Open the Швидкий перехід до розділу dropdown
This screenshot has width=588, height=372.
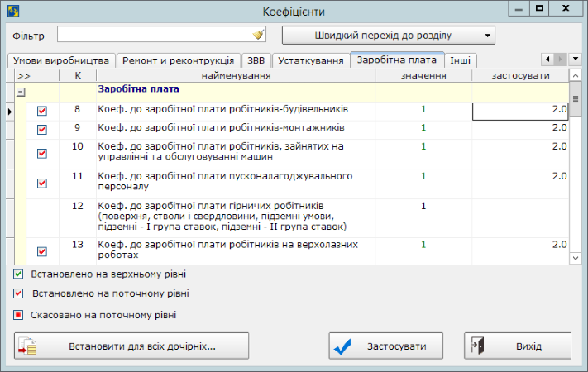388,36
